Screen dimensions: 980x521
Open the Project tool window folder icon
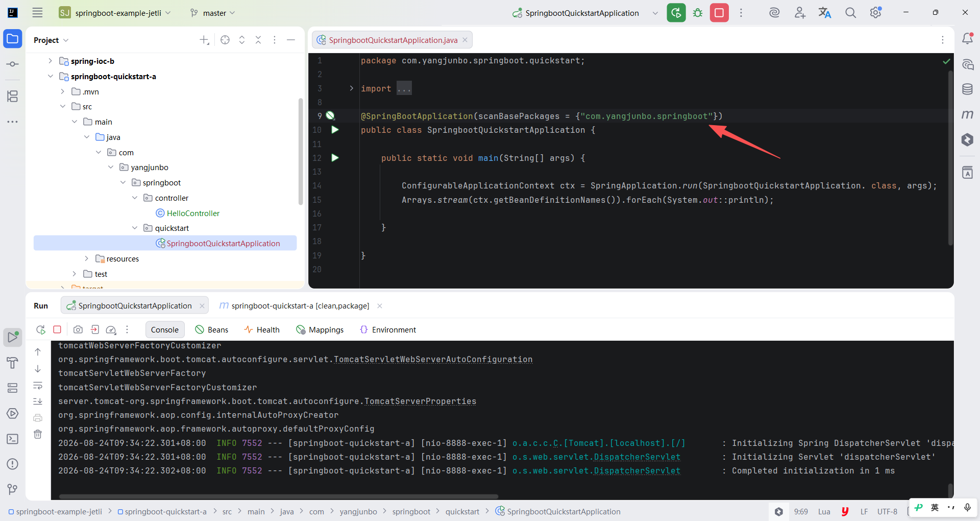pyautogui.click(x=13, y=39)
